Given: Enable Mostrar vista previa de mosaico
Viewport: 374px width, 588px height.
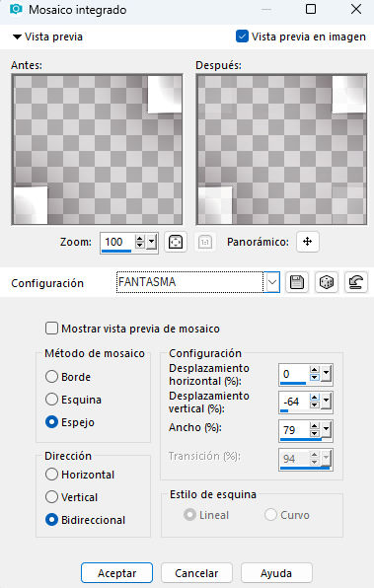Looking at the screenshot, I should [51, 329].
